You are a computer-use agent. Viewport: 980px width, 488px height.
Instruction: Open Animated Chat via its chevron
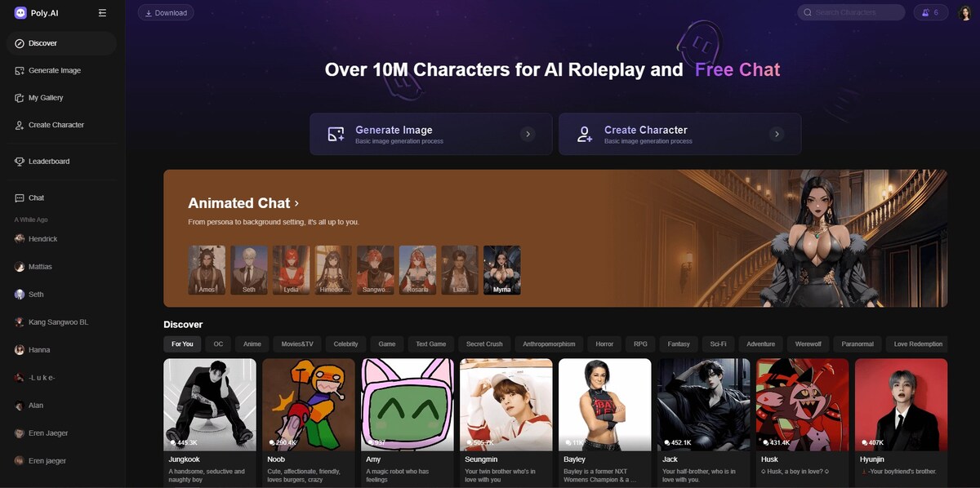pos(296,203)
